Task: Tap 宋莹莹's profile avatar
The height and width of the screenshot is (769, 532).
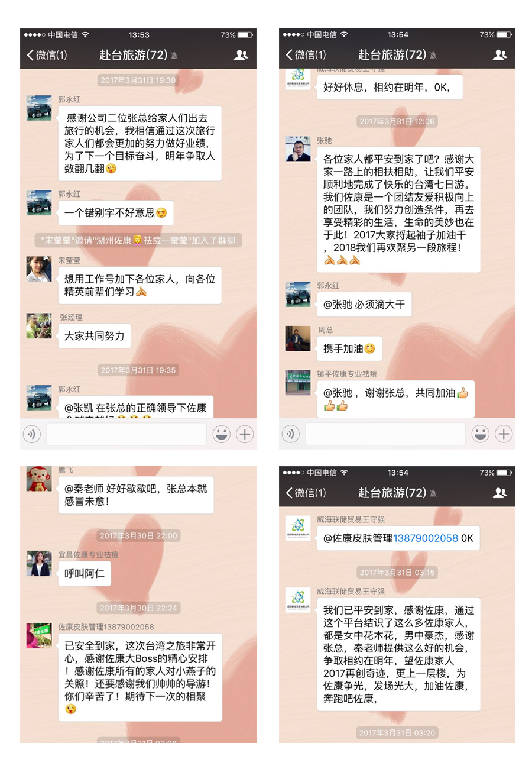Action: point(39,269)
